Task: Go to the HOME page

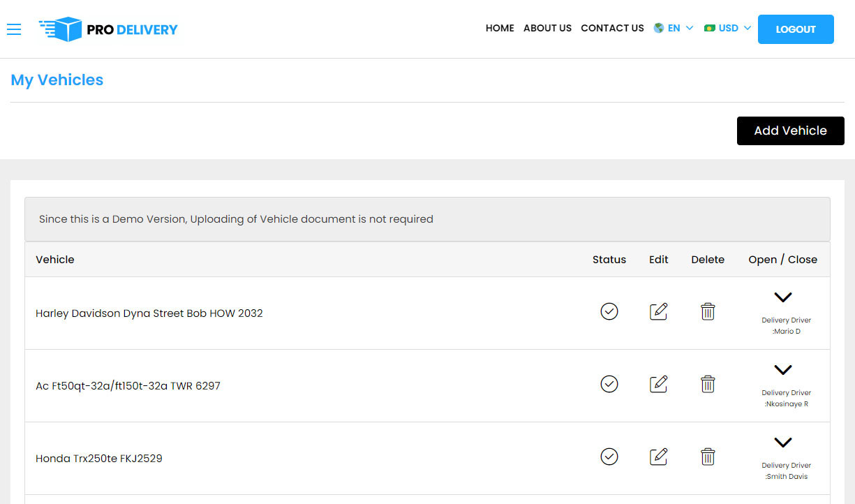Action: [x=500, y=29]
